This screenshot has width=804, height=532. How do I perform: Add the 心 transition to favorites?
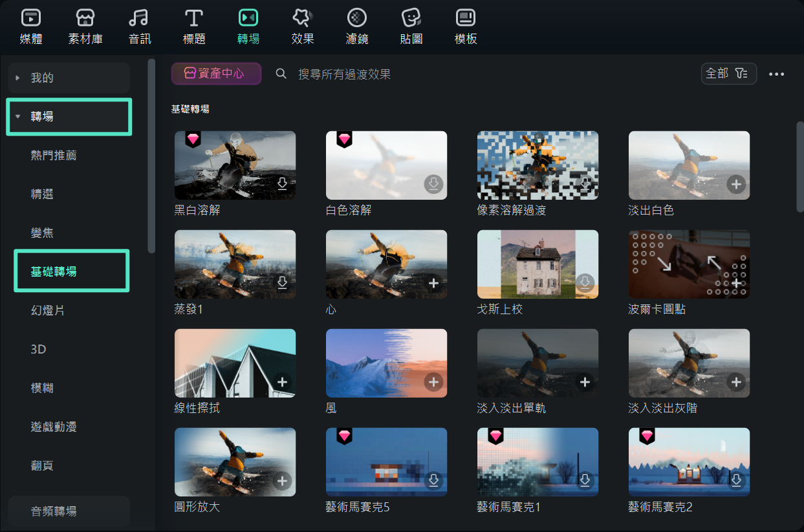433,282
